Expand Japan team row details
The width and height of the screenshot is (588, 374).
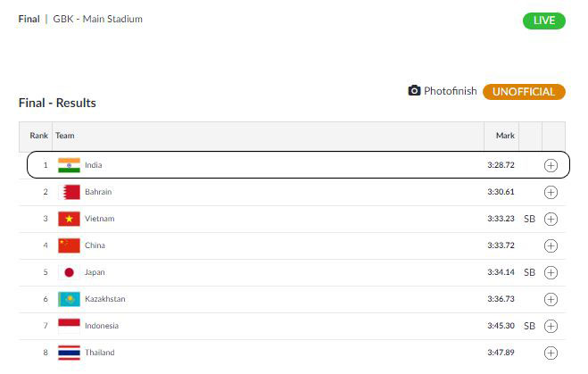[x=551, y=272]
